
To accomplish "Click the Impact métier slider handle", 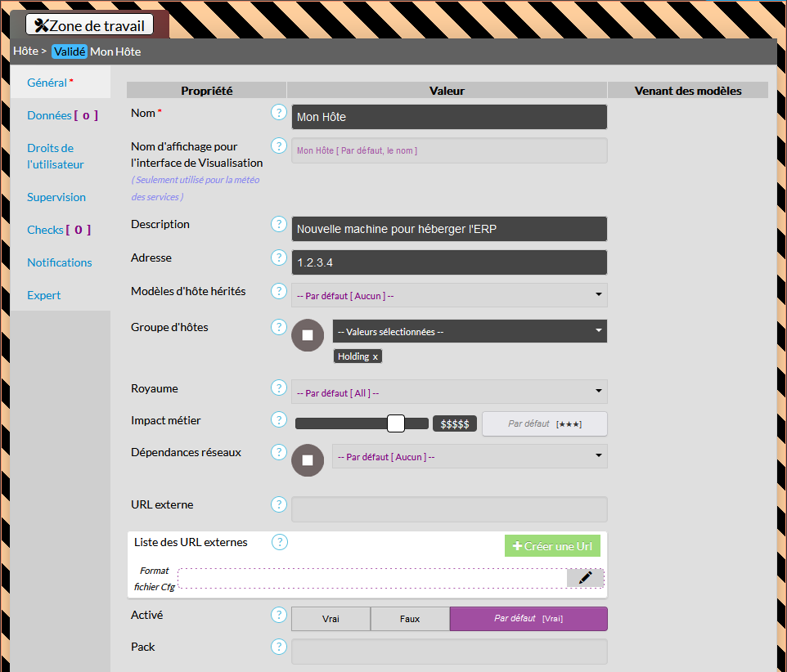I will point(396,423).
